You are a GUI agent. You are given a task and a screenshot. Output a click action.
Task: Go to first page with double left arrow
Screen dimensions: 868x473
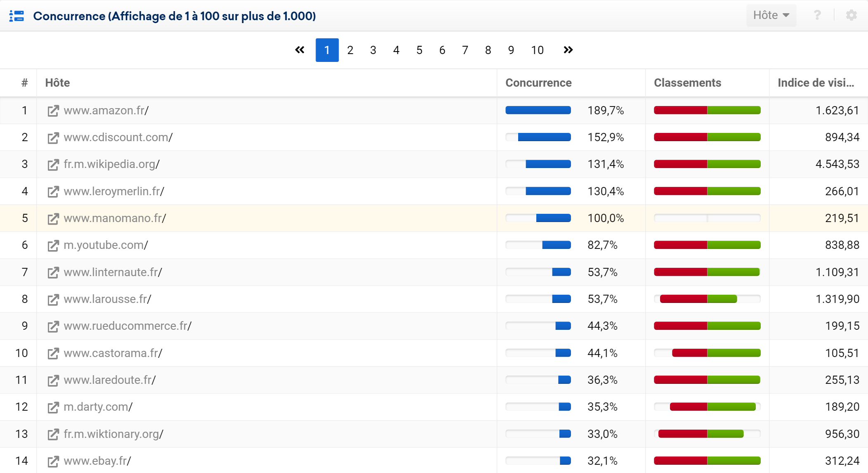pos(300,50)
